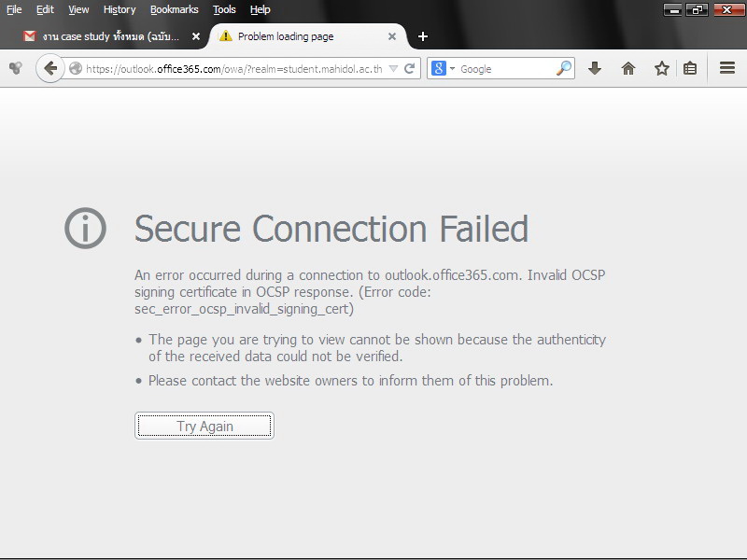Open the Tools menu
Screen dimensions: 747x560
click(224, 9)
